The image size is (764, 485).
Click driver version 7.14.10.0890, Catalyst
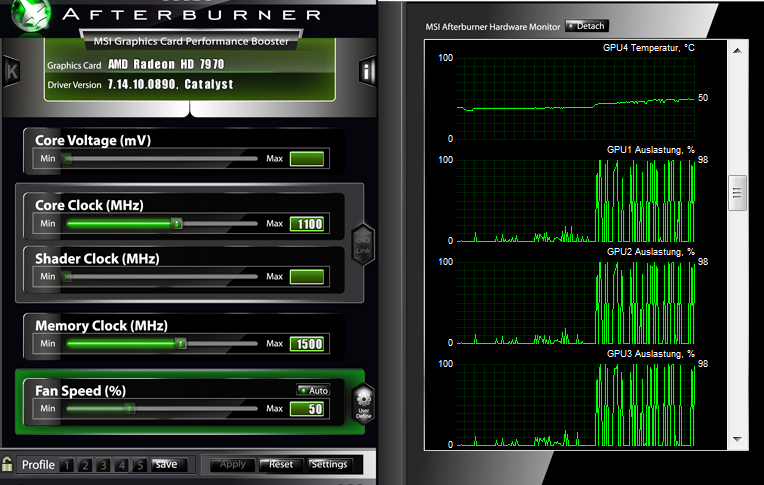coord(170,84)
